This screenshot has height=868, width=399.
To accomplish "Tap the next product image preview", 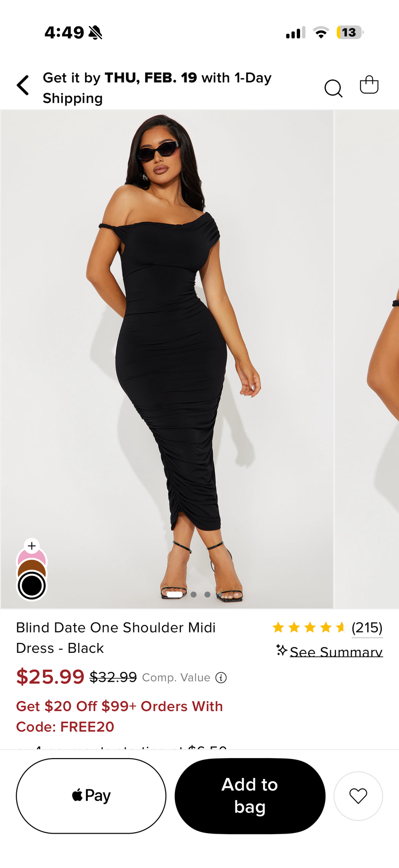I will 366,359.
